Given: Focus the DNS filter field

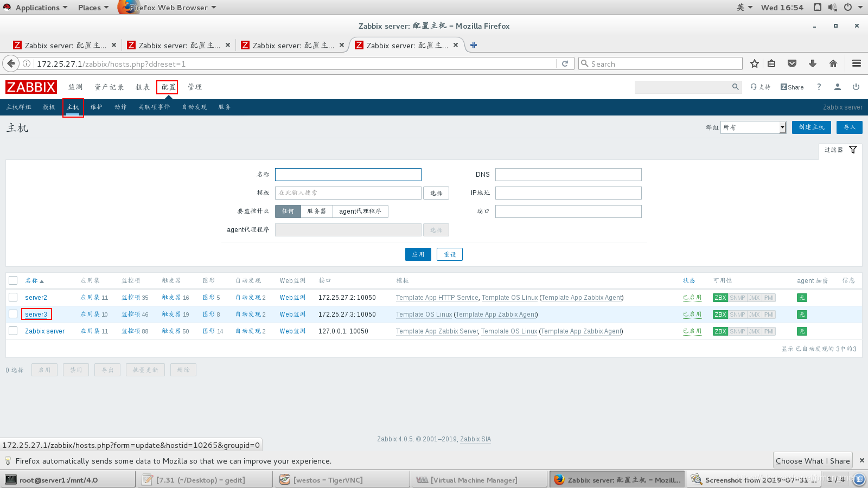Looking at the screenshot, I should (568, 174).
